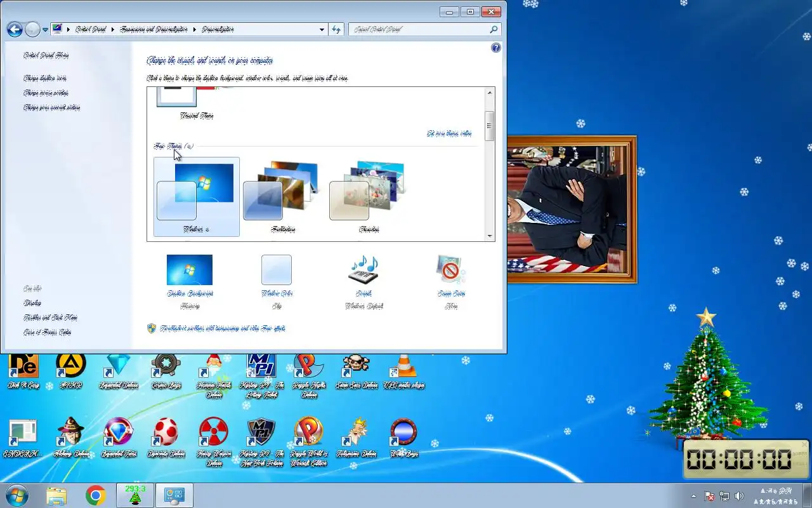The height and width of the screenshot is (508, 812).
Task: Show hidden tray icons arrow
Action: [x=693, y=496]
